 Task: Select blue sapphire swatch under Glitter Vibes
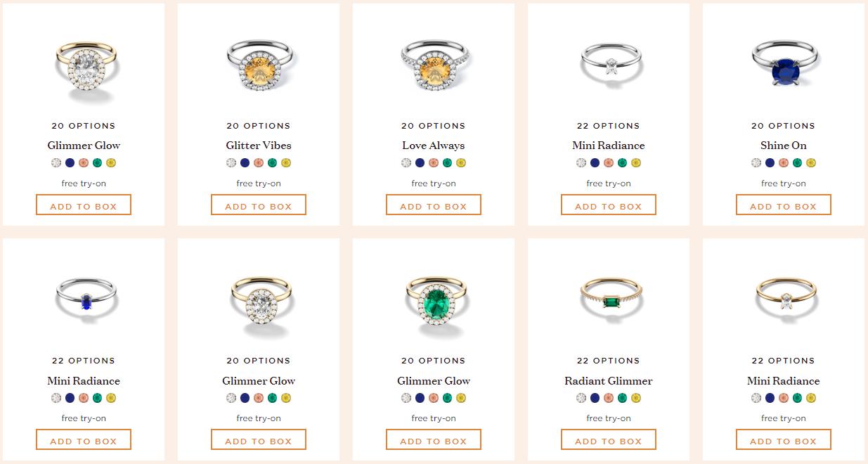pos(245,163)
